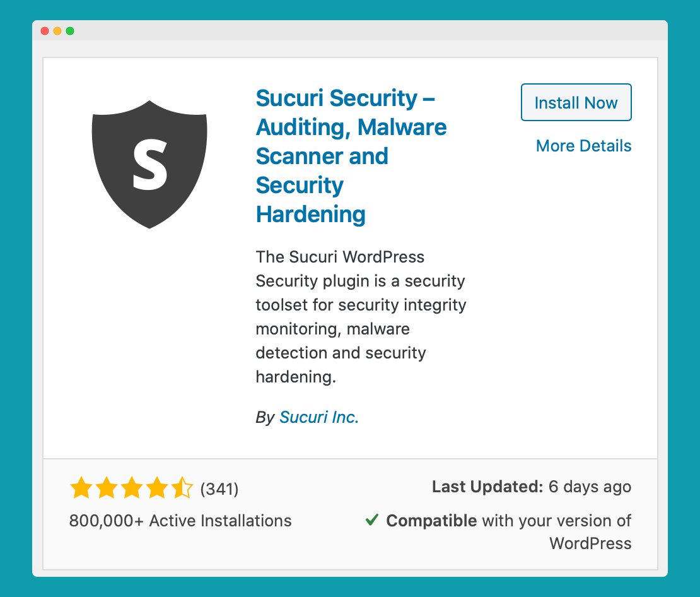Click the (341) ratings count

pyautogui.click(x=219, y=489)
